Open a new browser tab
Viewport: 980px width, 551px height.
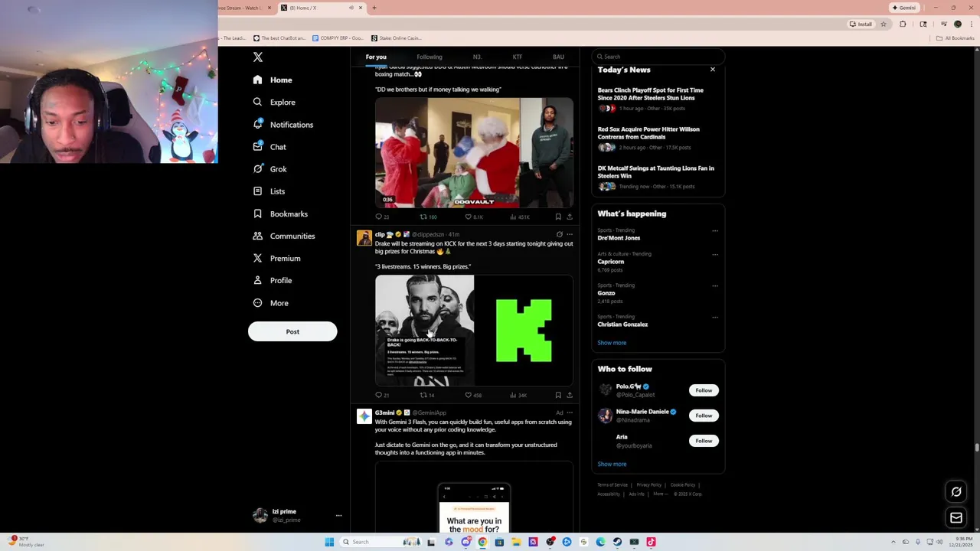click(374, 8)
